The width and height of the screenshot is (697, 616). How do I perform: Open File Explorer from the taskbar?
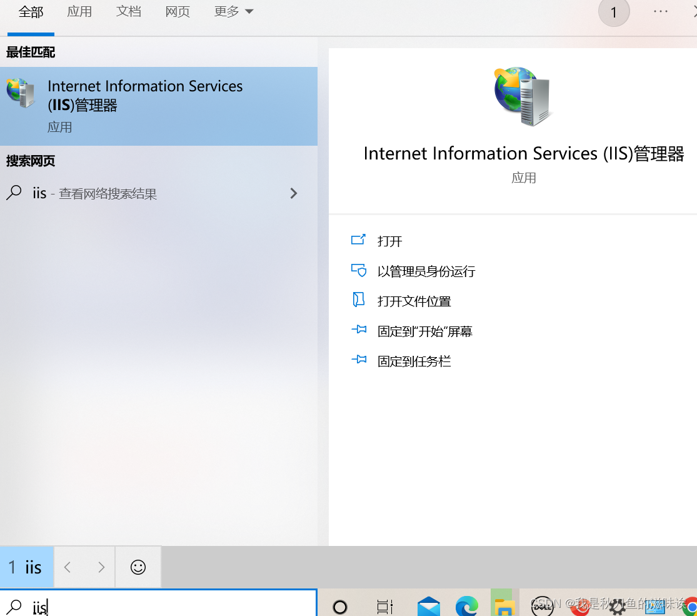coord(504,607)
